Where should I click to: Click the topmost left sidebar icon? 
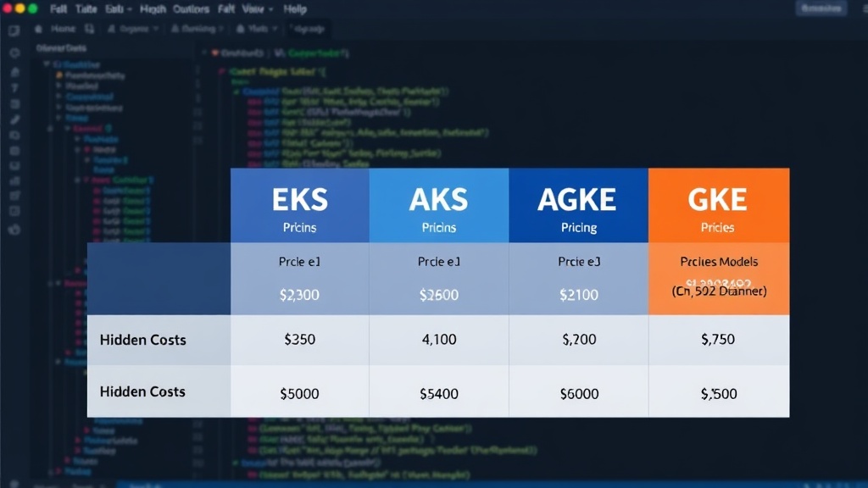tap(14, 31)
